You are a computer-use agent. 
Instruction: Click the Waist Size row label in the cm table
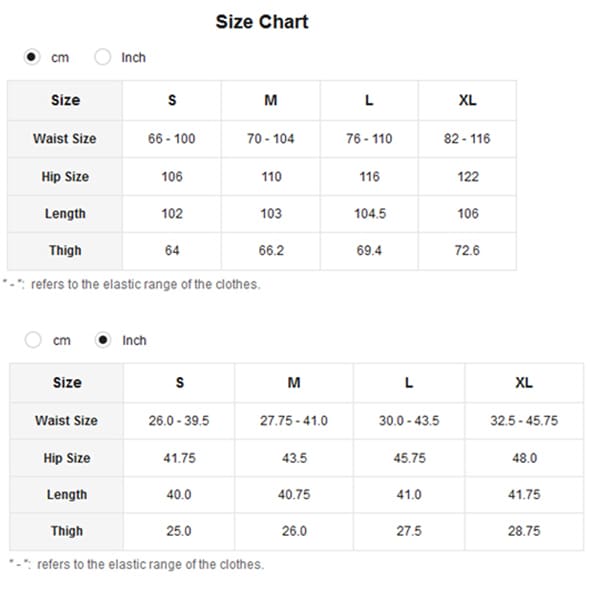[65, 138]
